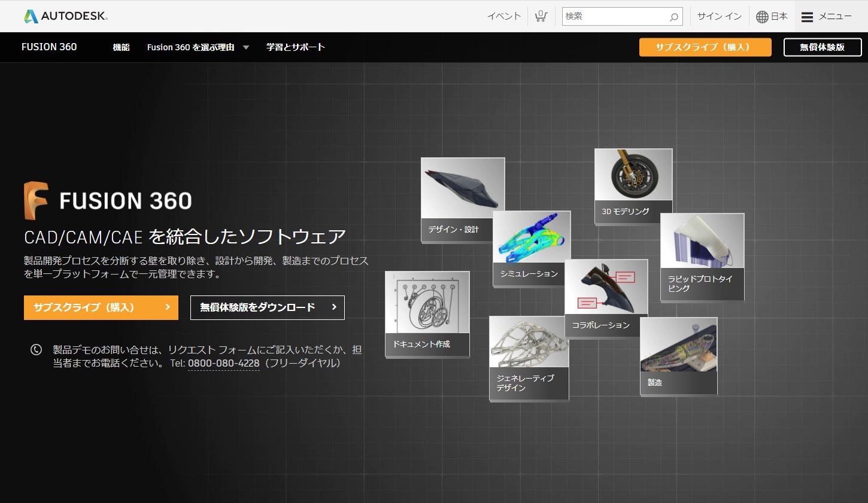
Task: Click the orange サブスクライブ button in navbar
Action: click(x=705, y=47)
